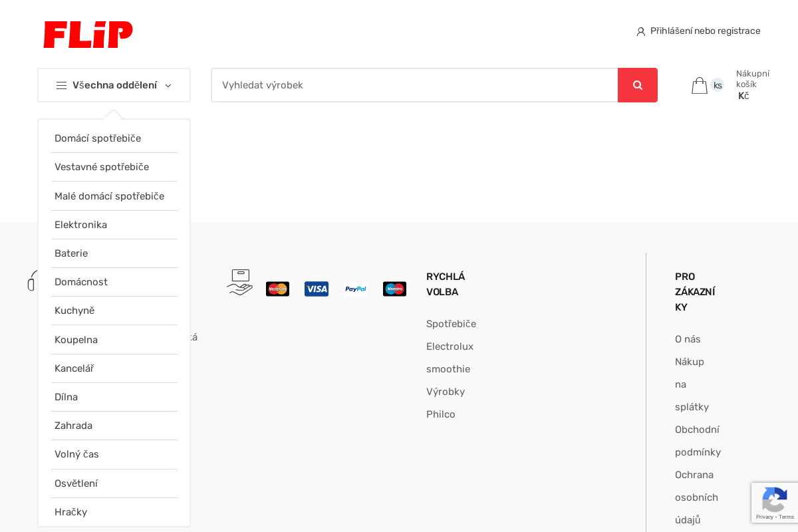Click the magnifier search button
The width and height of the screenshot is (798, 532).
click(637, 85)
